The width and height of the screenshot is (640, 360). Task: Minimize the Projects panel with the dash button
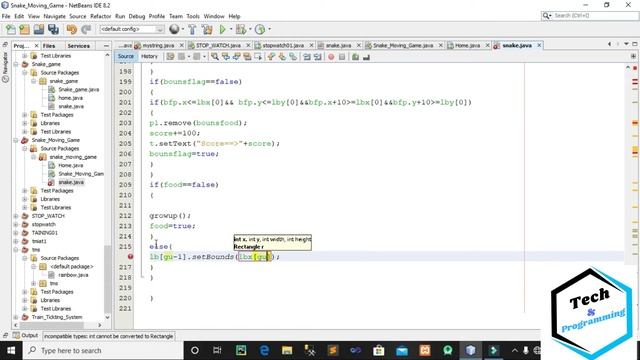pyautogui.click(x=107, y=46)
